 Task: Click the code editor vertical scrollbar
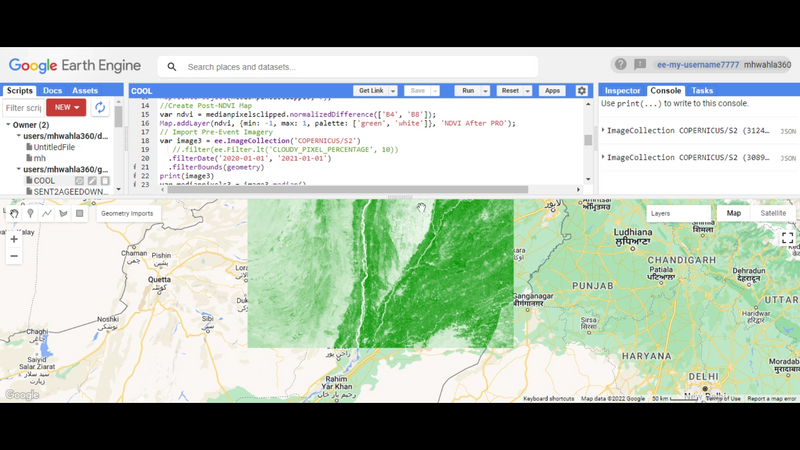(588, 140)
